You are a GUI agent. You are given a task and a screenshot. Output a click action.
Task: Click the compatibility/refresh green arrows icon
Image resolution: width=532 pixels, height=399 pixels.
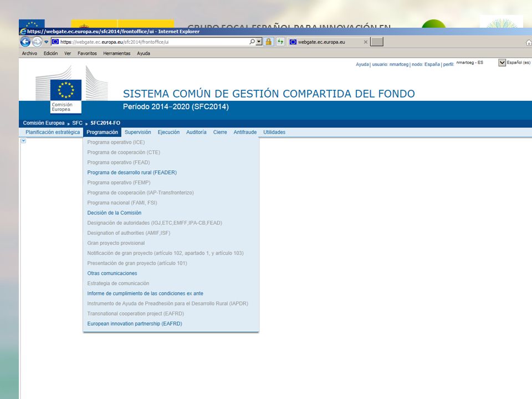pyautogui.click(x=280, y=42)
